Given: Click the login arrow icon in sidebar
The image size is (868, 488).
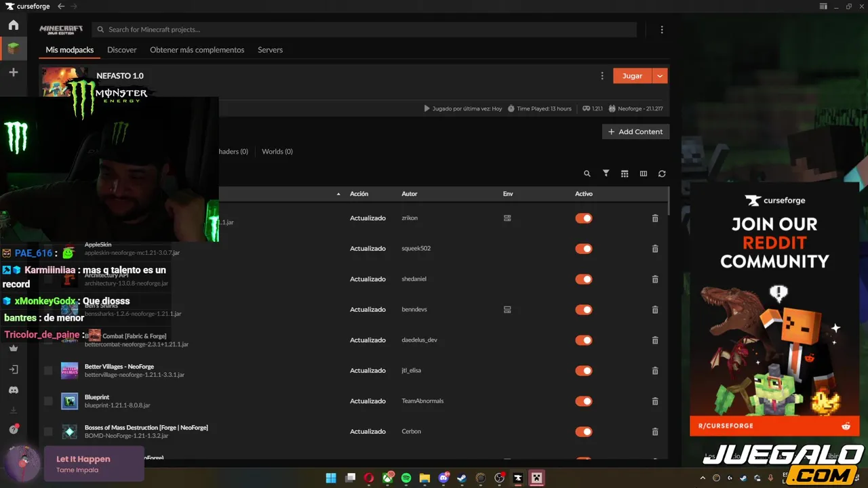Looking at the screenshot, I should (14, 369).
